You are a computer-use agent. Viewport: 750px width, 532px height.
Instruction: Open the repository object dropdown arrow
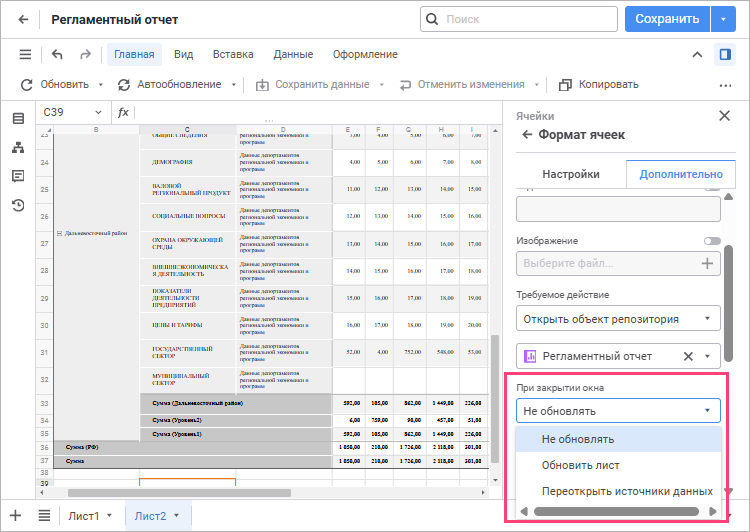707,356
